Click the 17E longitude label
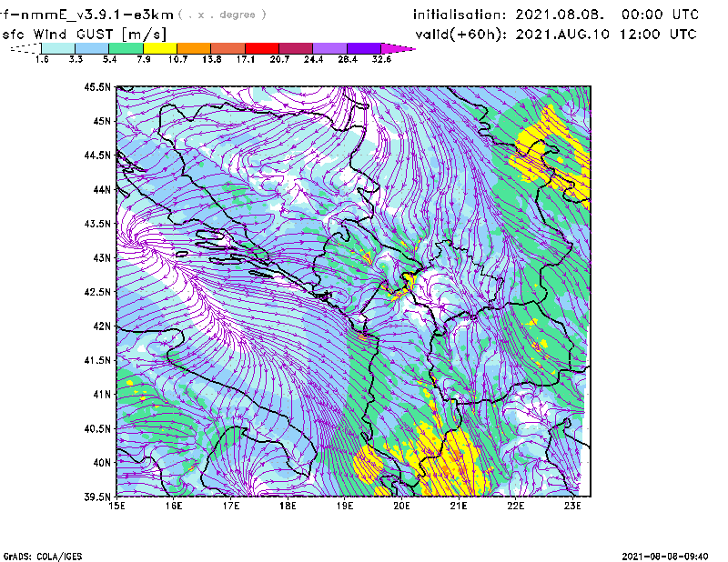728x562 pixels. (231, 506)
